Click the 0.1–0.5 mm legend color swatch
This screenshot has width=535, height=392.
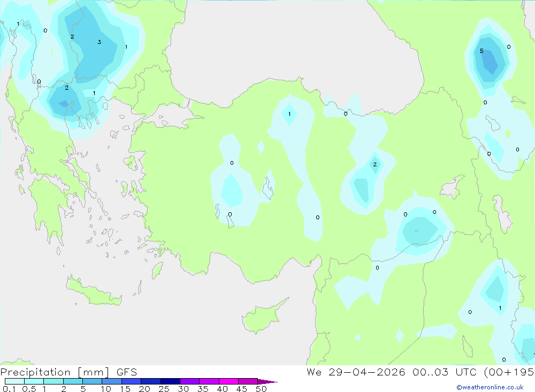coord(14,381)
